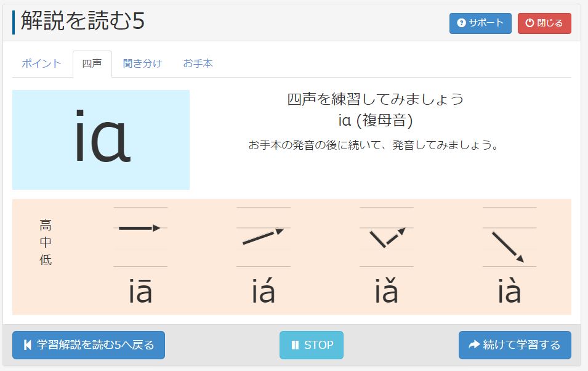Switch to the 聞き分け tab
This screenshot has width=588, height=371.
point(142,63)
